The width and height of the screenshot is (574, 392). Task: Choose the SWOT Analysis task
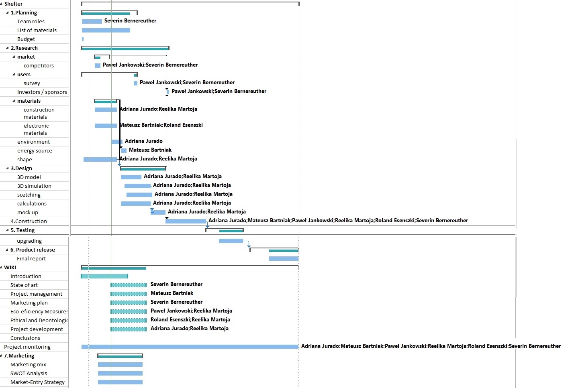[x=29, y=374]
